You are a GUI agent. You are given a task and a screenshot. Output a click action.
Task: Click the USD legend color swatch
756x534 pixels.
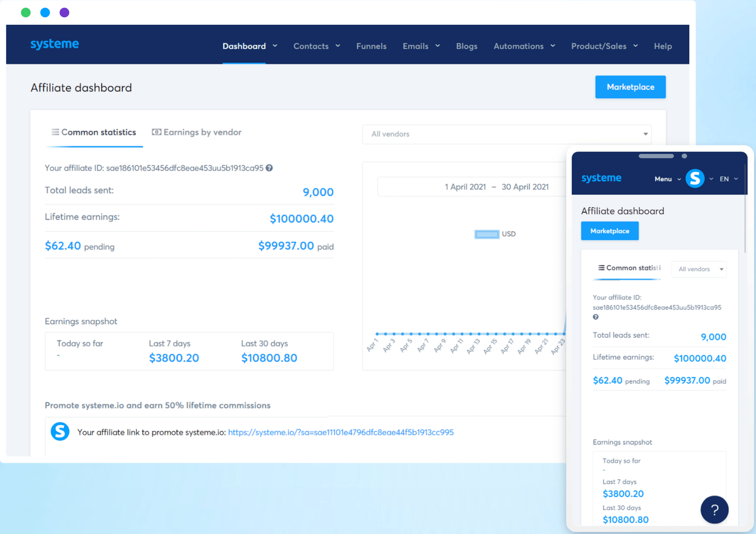(487, 234)
